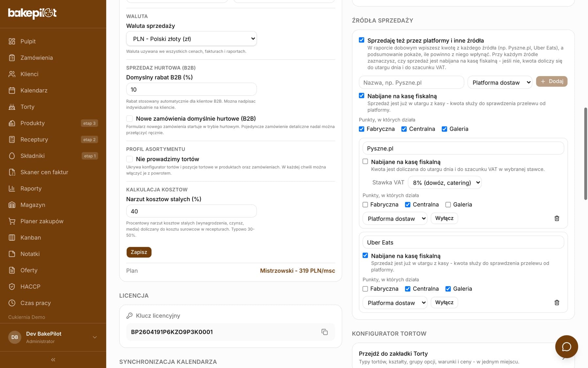Click the Kanban board icon
Viewport: 588px width, 368px height.
(x=12, y=237)
